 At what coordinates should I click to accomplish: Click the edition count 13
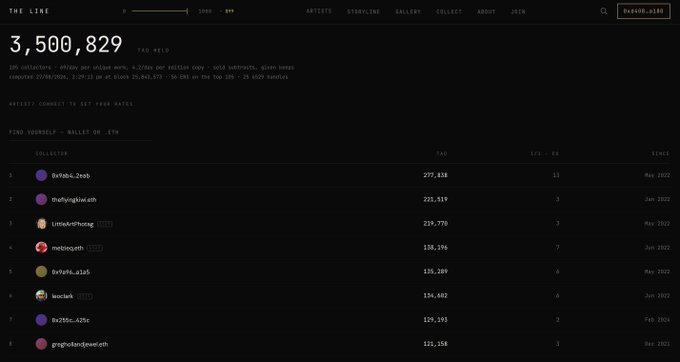[x=556, y=175]
